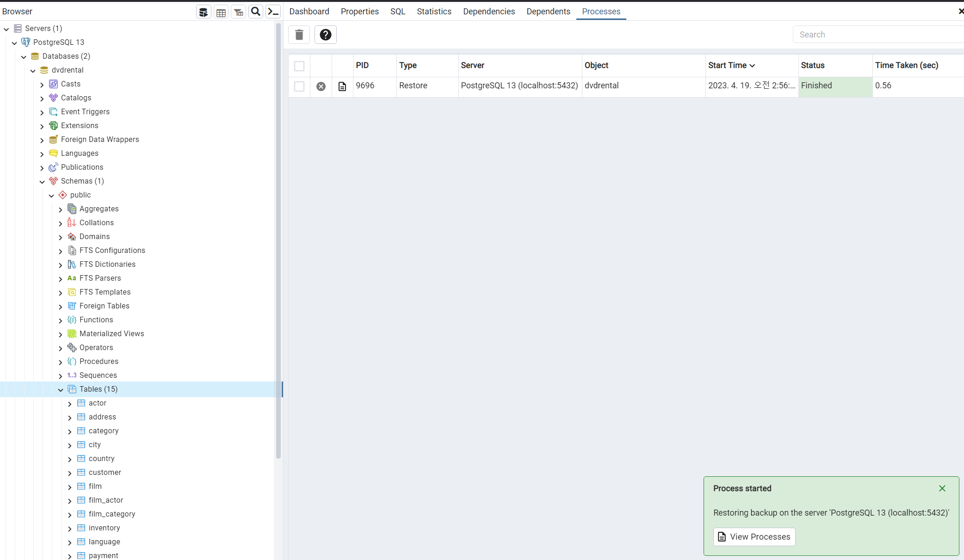This screenshot has width=964, height=560.
Task: Collapse the Tables (15) node
Action: click(x=61, y=390)
